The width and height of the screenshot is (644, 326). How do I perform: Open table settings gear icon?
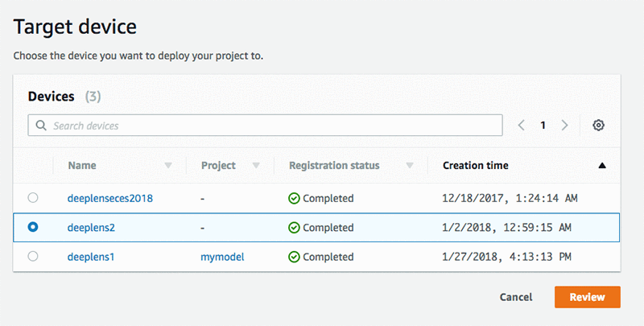point(598,126)
